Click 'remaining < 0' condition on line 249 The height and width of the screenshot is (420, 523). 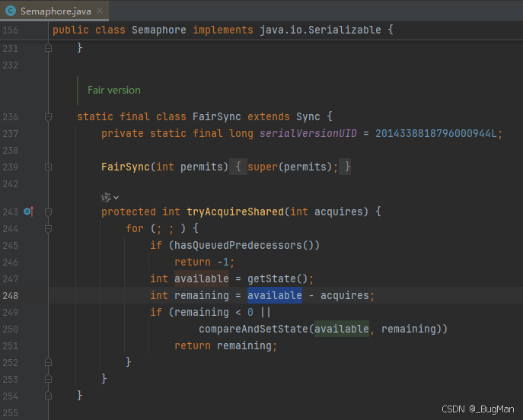[214, 312]
